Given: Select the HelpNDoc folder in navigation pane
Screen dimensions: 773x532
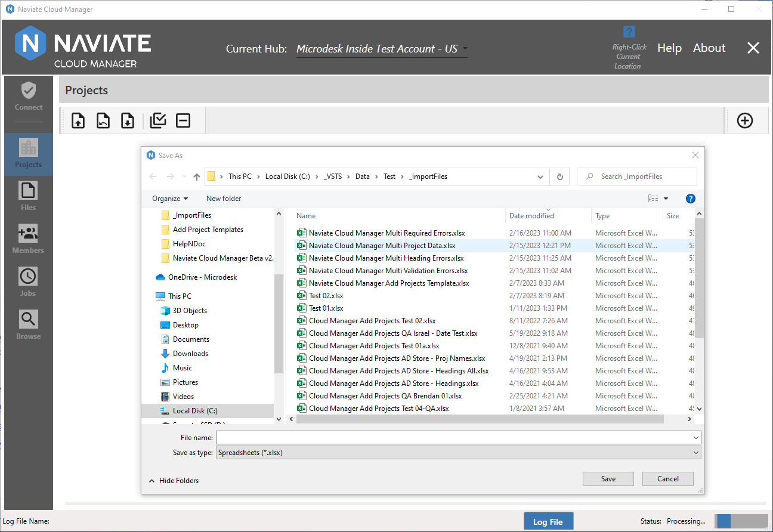Looking at the screenshot, I should click(x=183, y=244).
